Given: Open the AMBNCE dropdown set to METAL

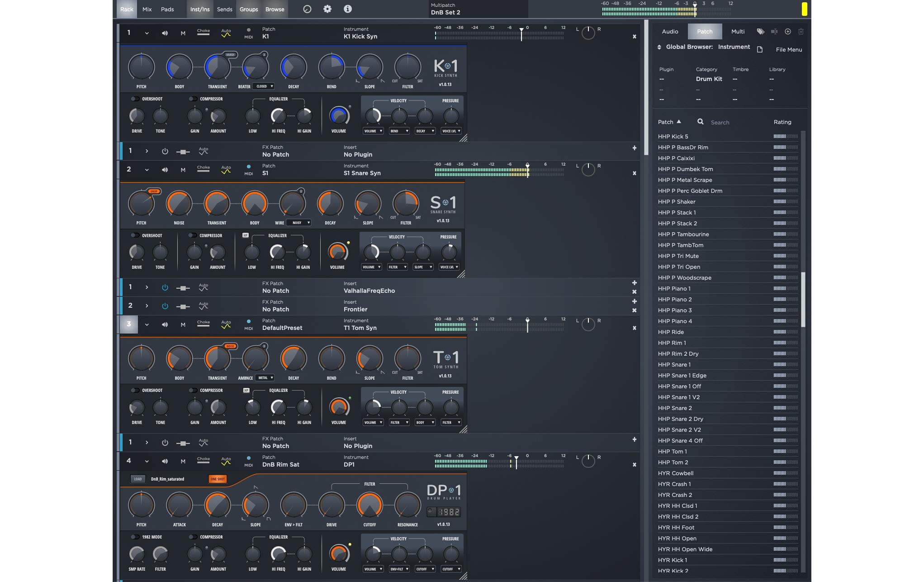Looking at the screenshot, I should [x=265, y=377].
